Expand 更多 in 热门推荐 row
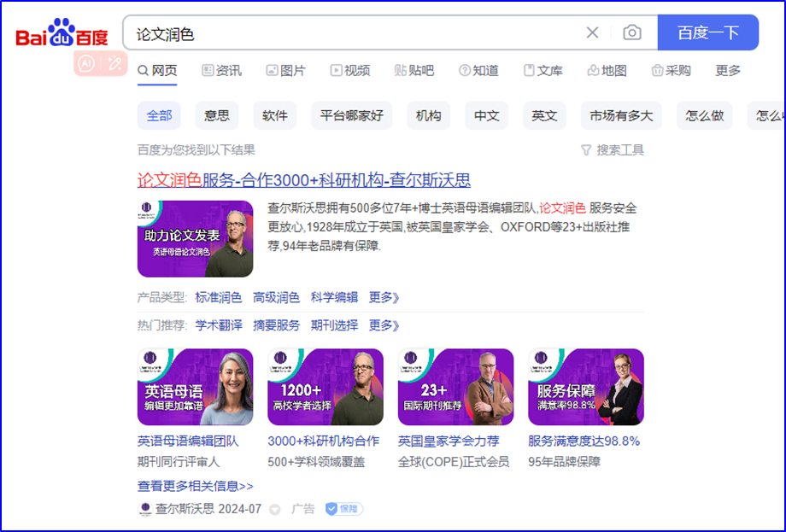The height and width of the screenshot is (532, 786). 384,325
